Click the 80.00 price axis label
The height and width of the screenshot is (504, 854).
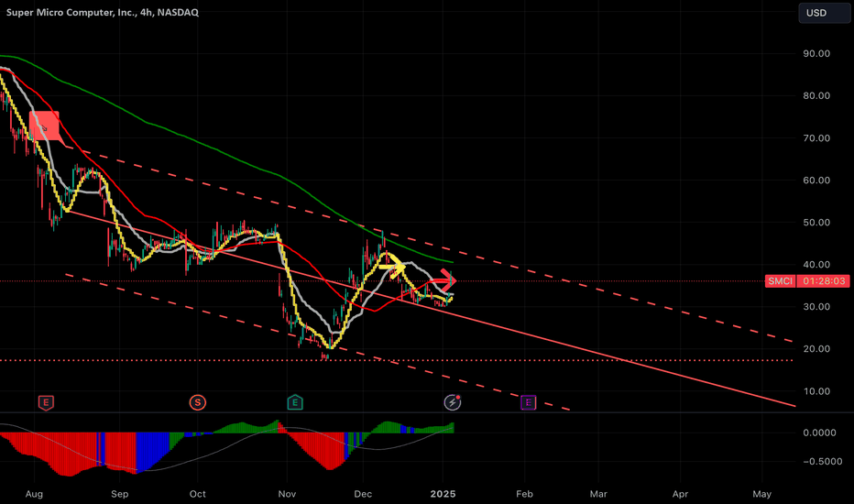(x=816, y=95)
